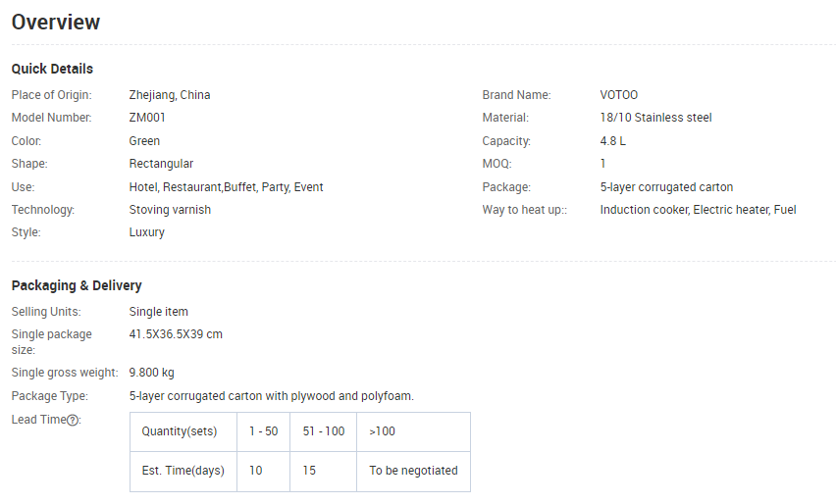836x504 pixels.
Task: Click the Stoving varnish technology value
Action: 170,210
